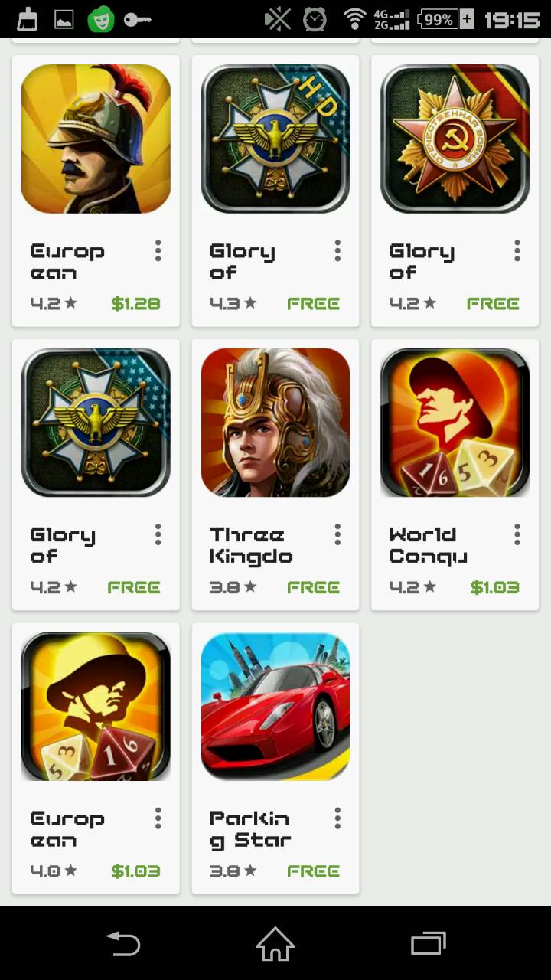Tap the FREE label under Three Kingdoms
This screenshot has width=551, height=980.
coord(314,587)
